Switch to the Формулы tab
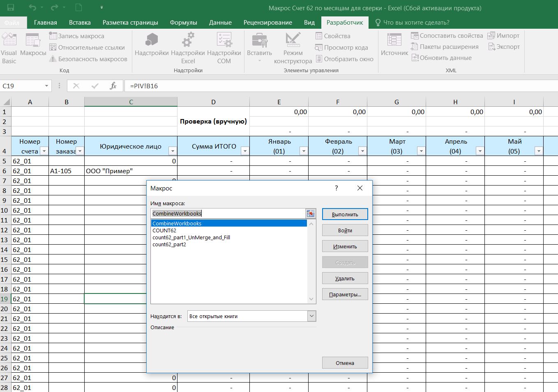 tap(183, 23)
